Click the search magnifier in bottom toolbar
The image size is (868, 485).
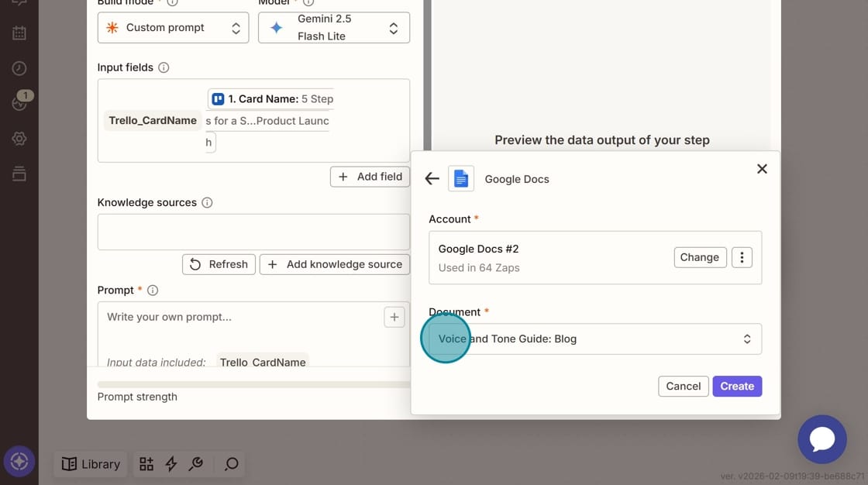pos(231,464)
